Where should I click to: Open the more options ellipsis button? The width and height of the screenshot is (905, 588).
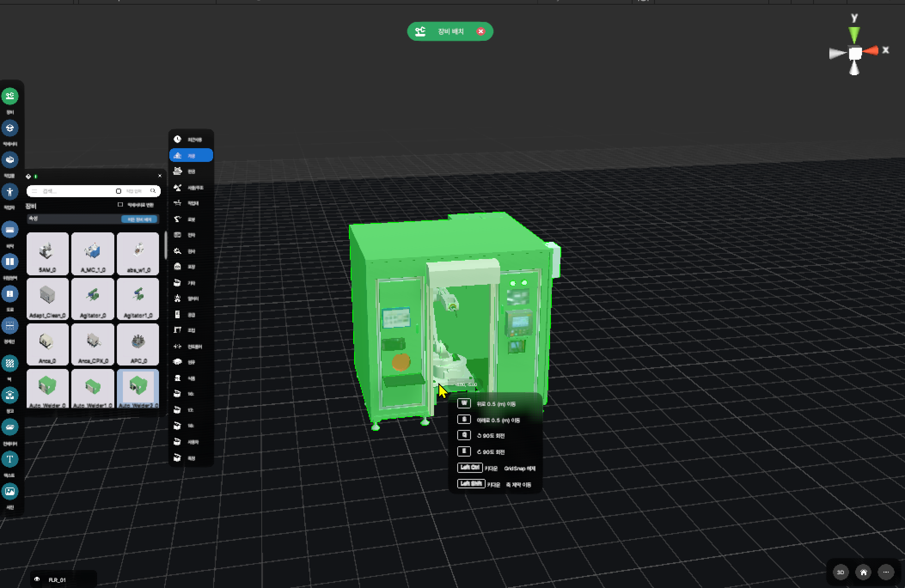click(886, 572)
